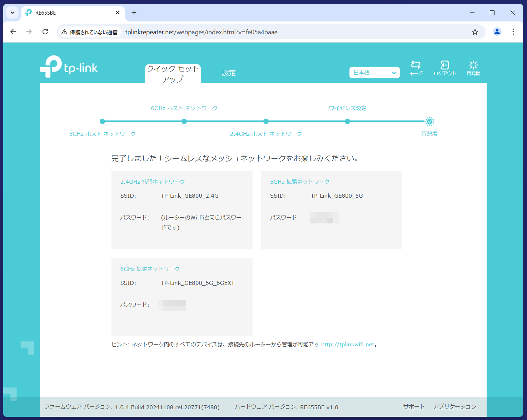Go back to previous page
The image size is (527, 420).
coord(13,32)
